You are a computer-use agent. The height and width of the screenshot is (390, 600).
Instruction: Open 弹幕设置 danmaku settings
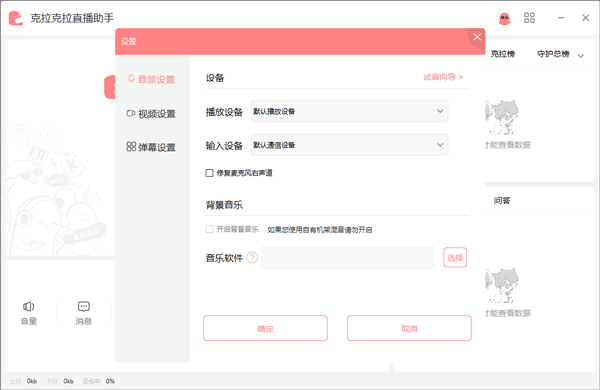[152, 147]
